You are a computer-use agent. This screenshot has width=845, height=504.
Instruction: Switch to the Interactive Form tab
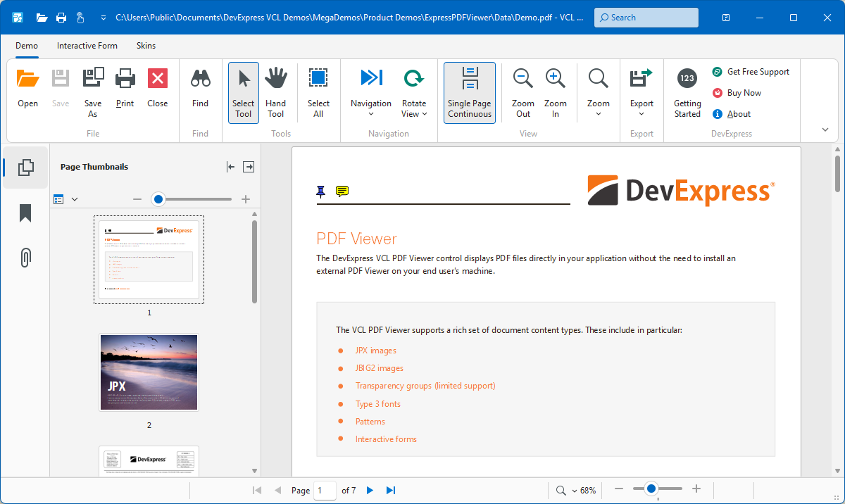coord(87,46)
